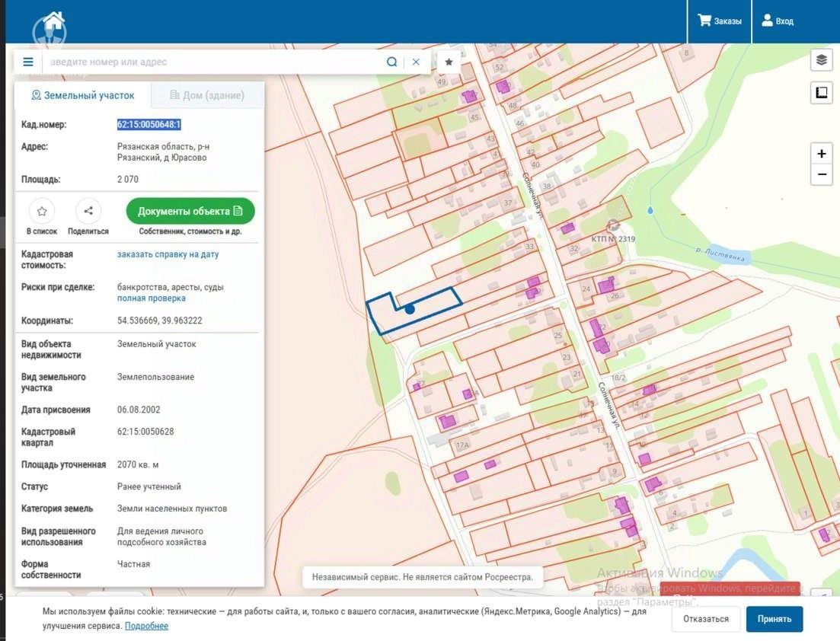
Task: Switch to Дом (здание) tab
Action: click(207, 95)
